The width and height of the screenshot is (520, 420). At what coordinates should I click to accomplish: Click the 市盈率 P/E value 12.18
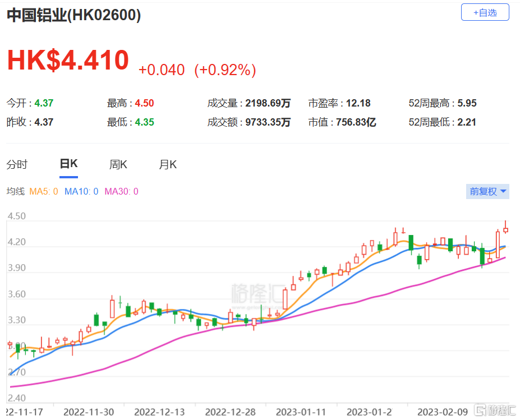pos(358,103)
